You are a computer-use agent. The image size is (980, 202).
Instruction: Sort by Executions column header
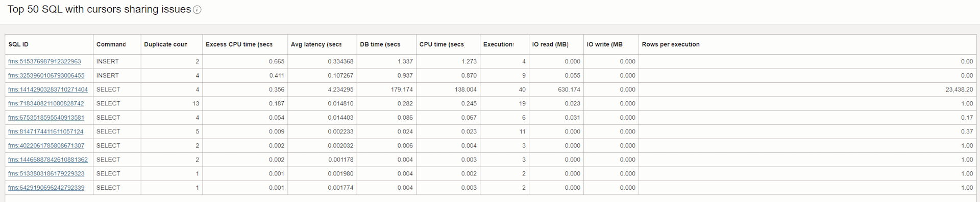[x=504, y=44]
